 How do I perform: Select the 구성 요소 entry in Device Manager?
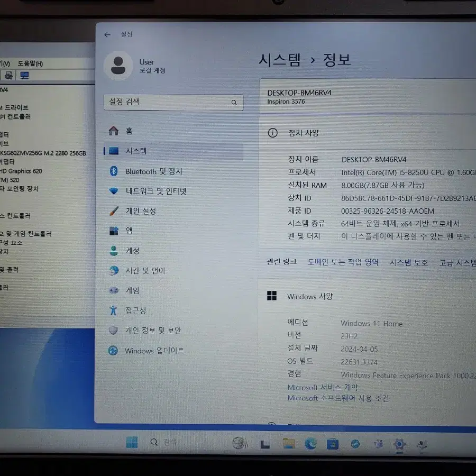11,243
